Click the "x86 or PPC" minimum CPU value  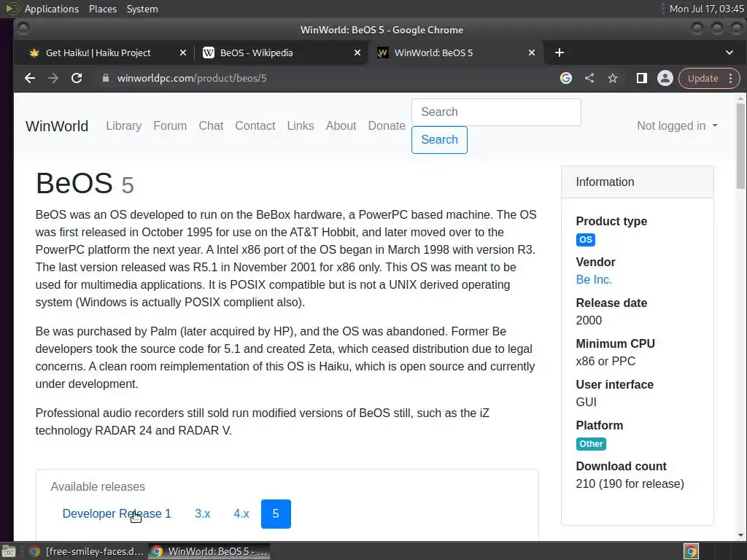click(x=605, y=362)
